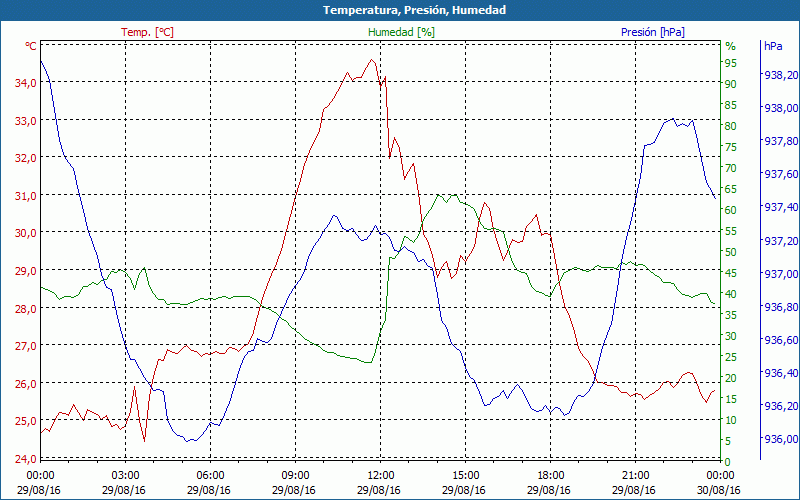Screen dimensions: 800x500
Task: Click humidity axis value 65
Action: [x=731, y=189]
